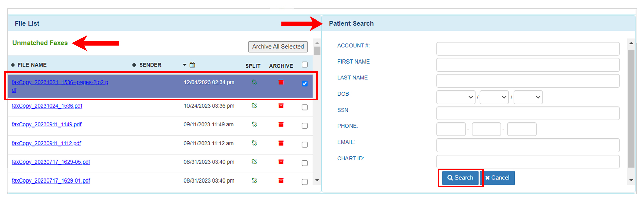Archive the faxCopy_20230911_1112.pdf file
The image size is (644, 202).
pos(281,143)
